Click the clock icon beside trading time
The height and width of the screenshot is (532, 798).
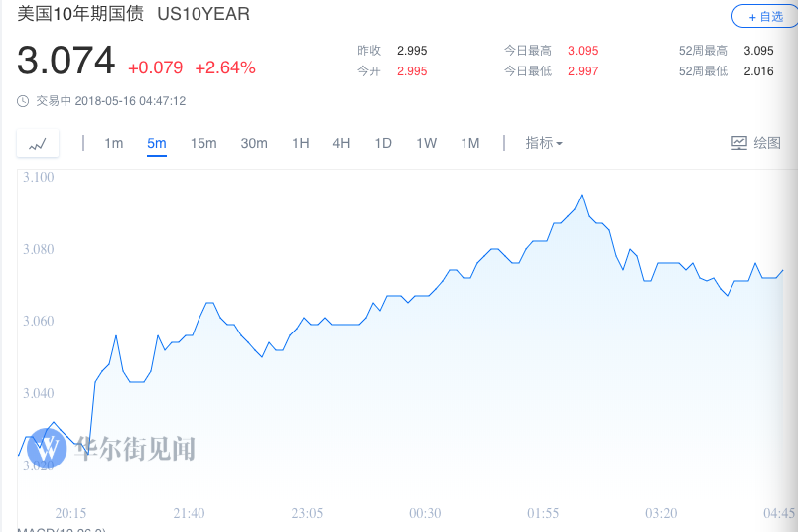click(23, 100)
